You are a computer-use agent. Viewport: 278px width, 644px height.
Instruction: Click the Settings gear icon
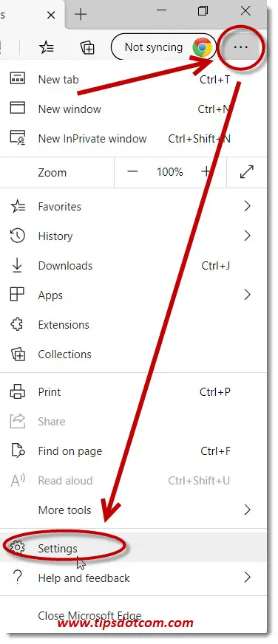pos(18,547)
